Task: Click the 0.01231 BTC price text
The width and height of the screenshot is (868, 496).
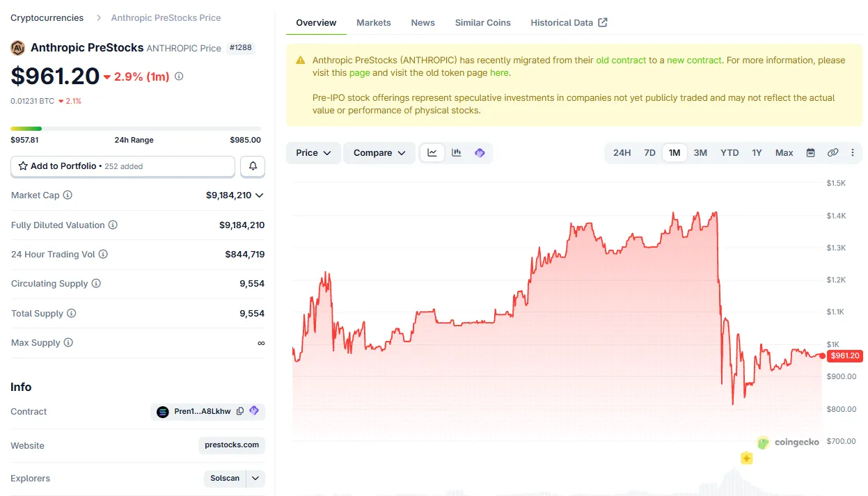Action: 32,102
